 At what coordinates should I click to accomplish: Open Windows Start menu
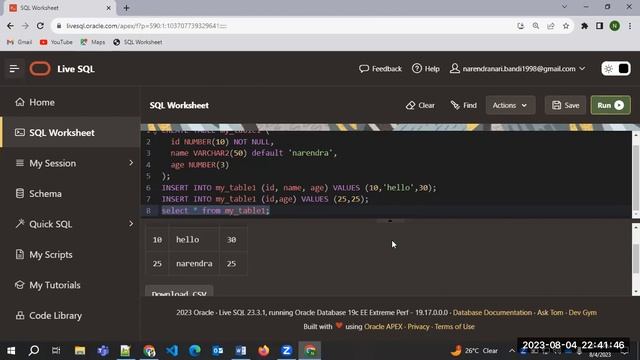click(x=11, y=351)
